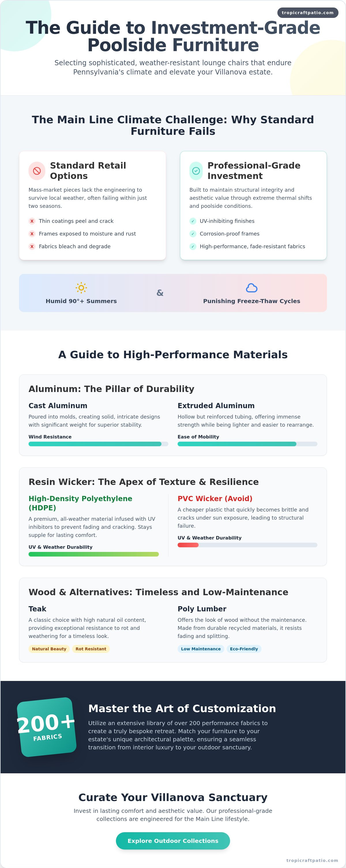This screenshot has height=868, width=346.
Task: Click the Ease of Mobility progress bar
Action: click(x=247, y=444)
